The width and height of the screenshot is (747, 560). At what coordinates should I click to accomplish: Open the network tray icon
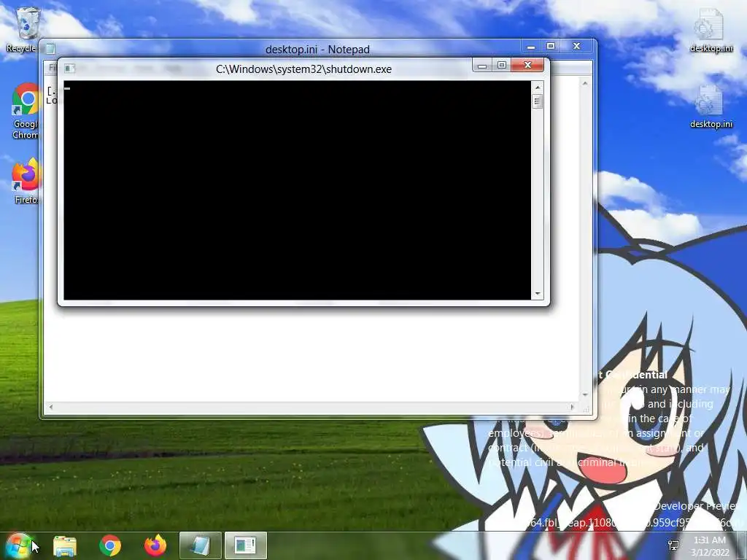(673, 545)
